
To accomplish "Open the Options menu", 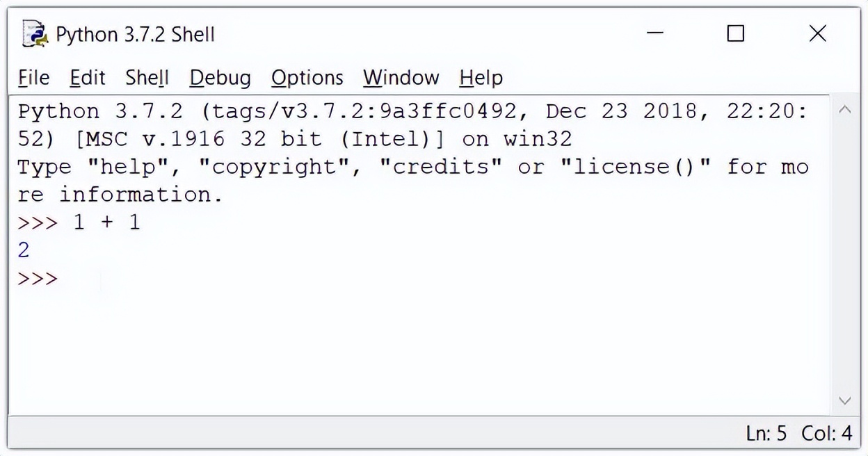I will [307, 78].
